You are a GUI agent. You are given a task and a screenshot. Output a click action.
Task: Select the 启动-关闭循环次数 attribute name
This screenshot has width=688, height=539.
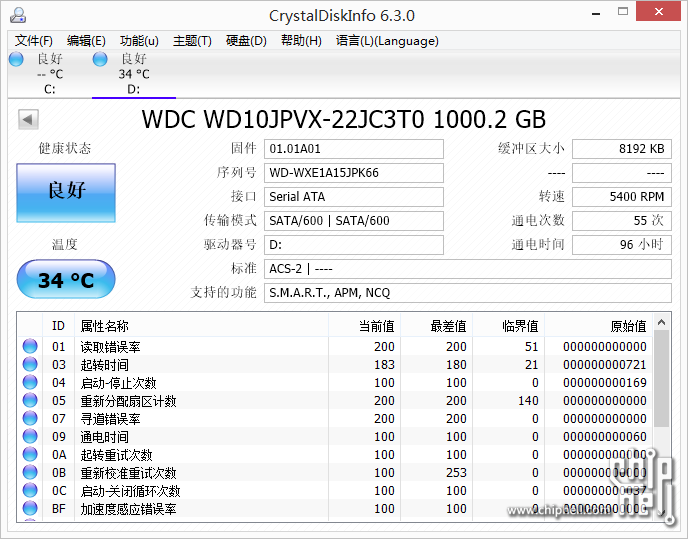tap(130, 491)
